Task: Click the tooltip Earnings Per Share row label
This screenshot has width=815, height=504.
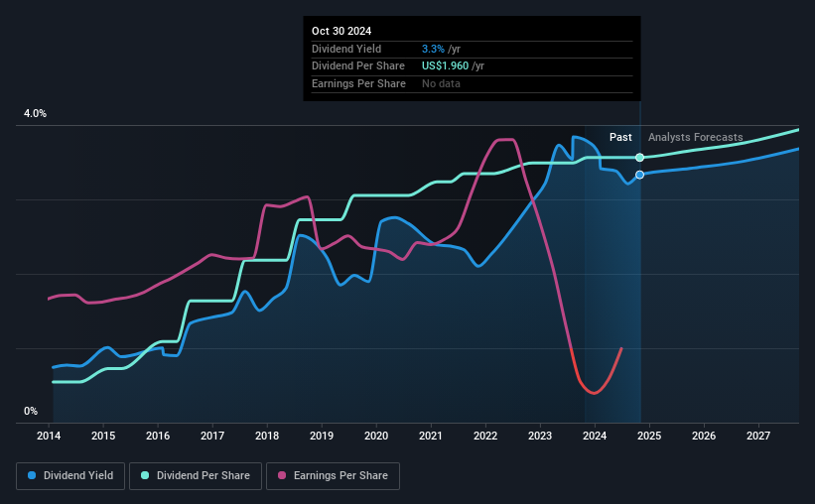Action: (358, 83)
